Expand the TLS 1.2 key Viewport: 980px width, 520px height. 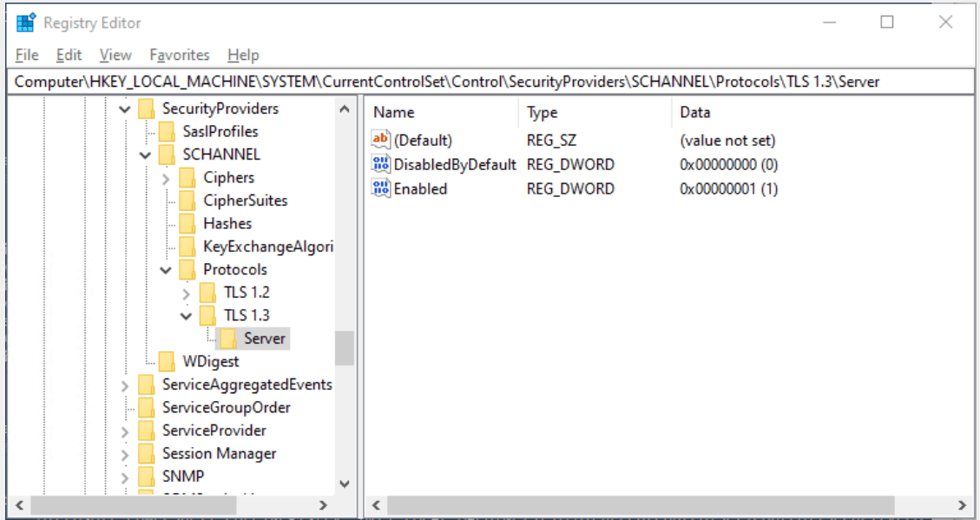click(186, 292)
